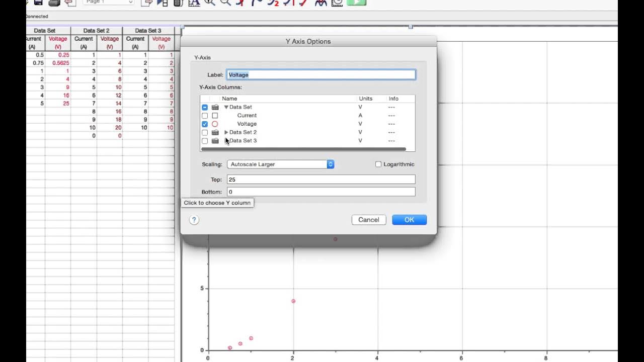Click the x-axis tick label 8
This screenshot has height=362, width=644.
coord(546,358)
